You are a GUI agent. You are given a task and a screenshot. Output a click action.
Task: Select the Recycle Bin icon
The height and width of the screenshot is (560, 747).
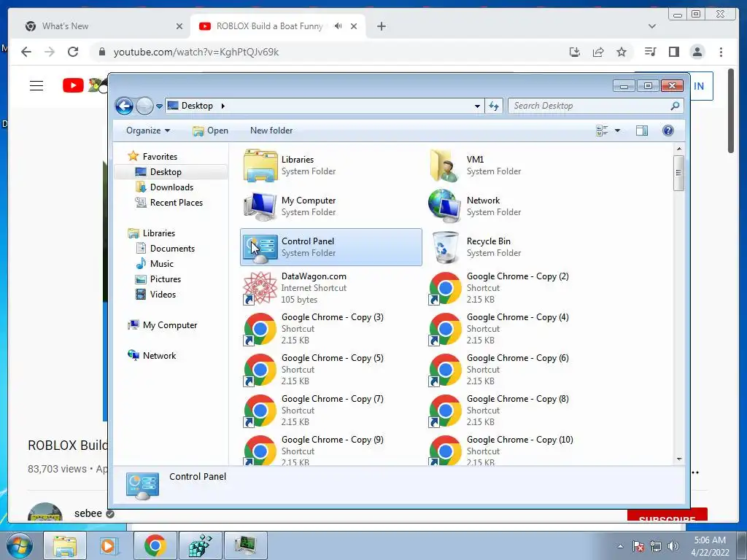pos(445,247)
